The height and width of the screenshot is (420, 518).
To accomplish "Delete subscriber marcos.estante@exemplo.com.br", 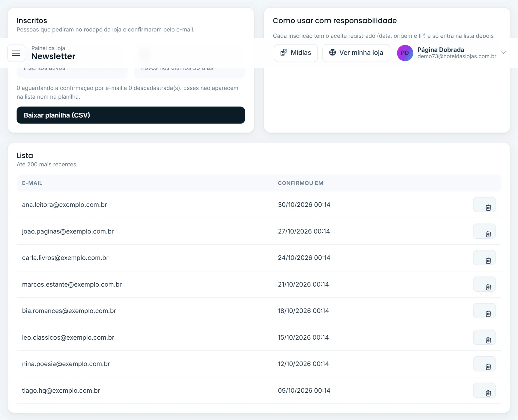I will pyautogui.click(x=484, y=284).
